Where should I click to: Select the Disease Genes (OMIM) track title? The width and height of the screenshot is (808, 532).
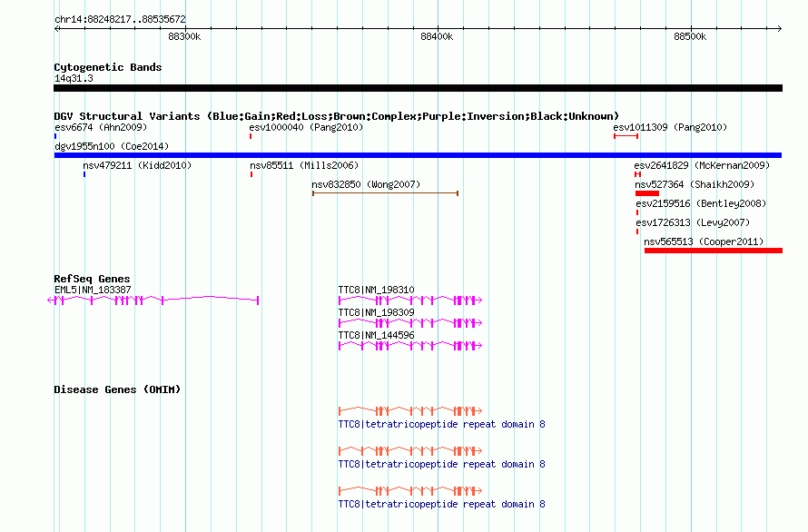[x=117, y=389]
